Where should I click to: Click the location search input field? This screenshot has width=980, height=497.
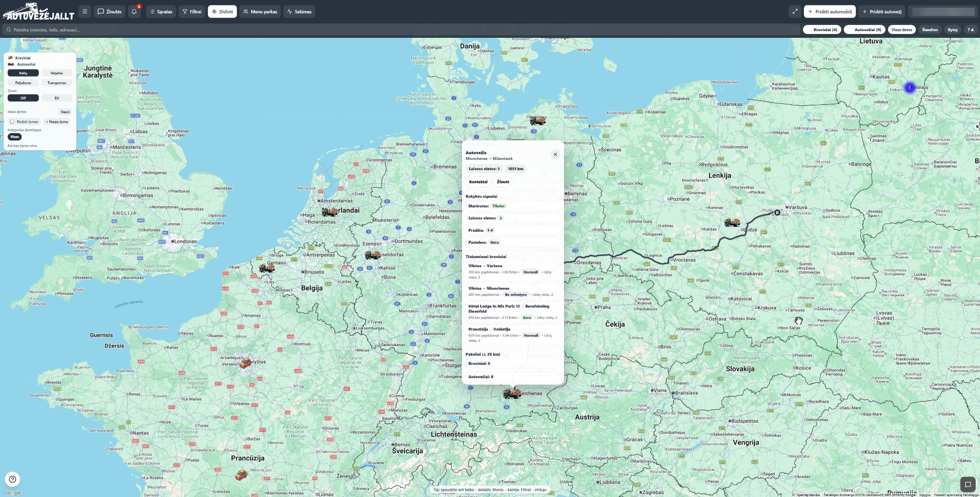(402, 30)
